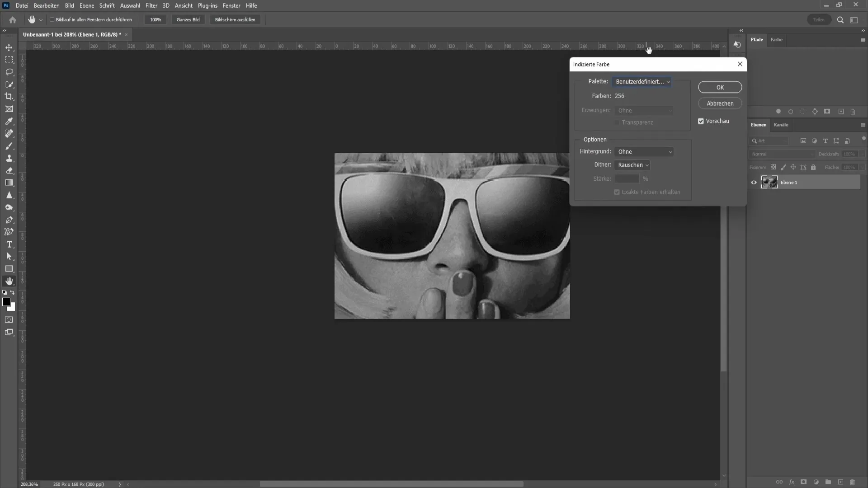Viewport: 868px width, 488px height.
Task: Close the Unbenannt-1 document tab
Action: 126,35
